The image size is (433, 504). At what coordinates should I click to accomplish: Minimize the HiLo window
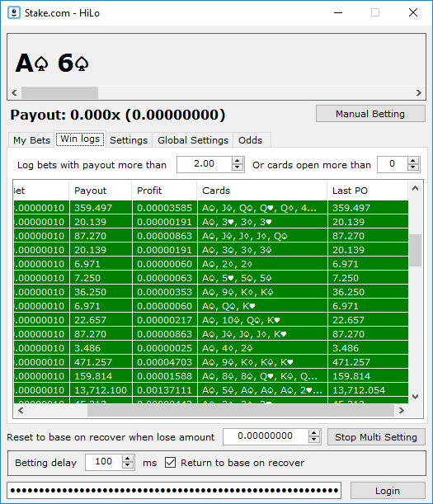click(338, 13)
